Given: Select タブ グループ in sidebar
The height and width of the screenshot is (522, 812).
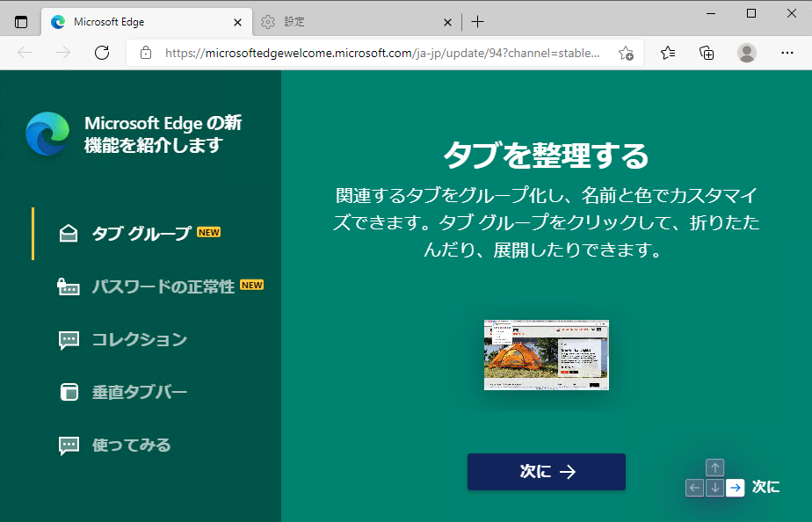Looking at the screenshot, I should pos(140,234).
